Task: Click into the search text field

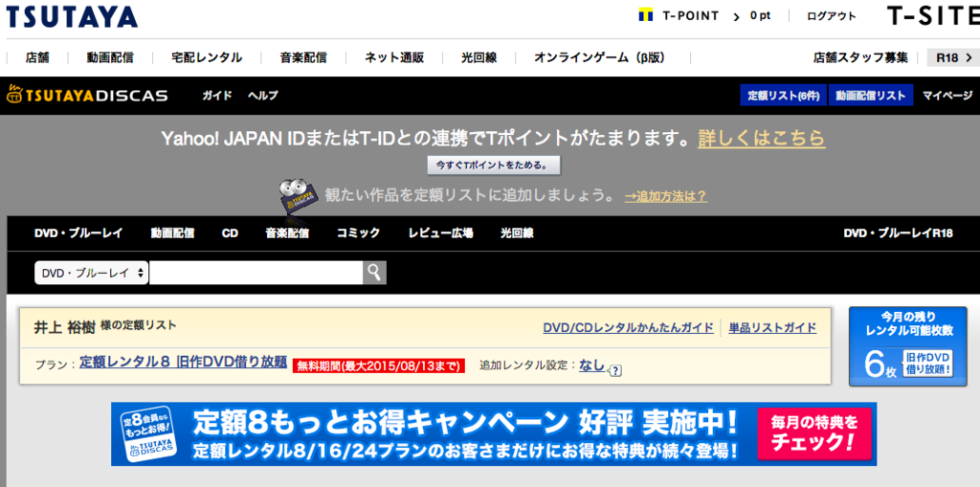Action: [256, 273]
